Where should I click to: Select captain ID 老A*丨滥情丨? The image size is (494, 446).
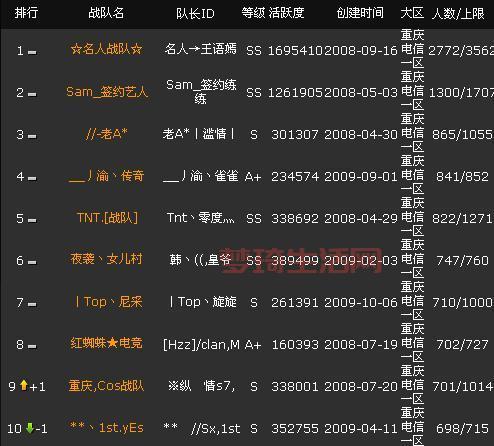(x=199, y=134)
